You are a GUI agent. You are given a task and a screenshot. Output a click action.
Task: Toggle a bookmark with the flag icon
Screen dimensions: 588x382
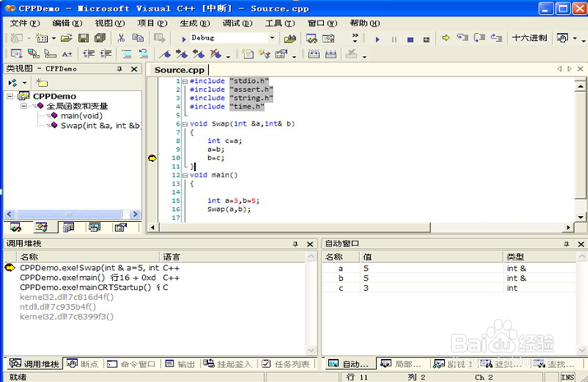[x=164, y=54]
